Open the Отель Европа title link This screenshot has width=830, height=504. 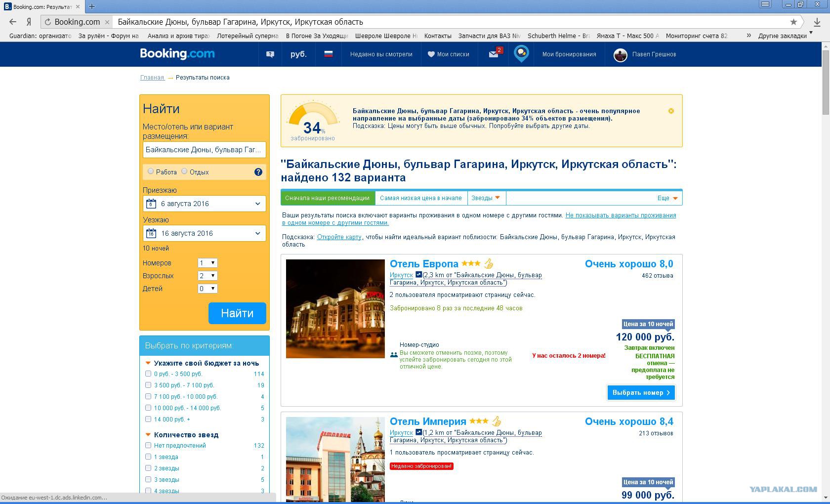(x=424, y=264)
